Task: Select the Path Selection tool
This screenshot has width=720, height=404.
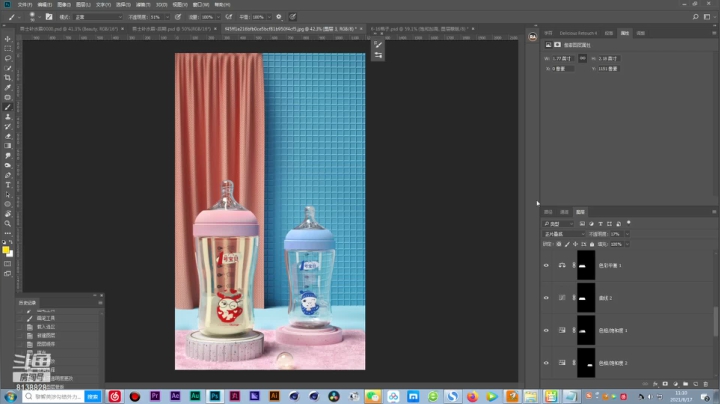Action: tap(8, 195)
